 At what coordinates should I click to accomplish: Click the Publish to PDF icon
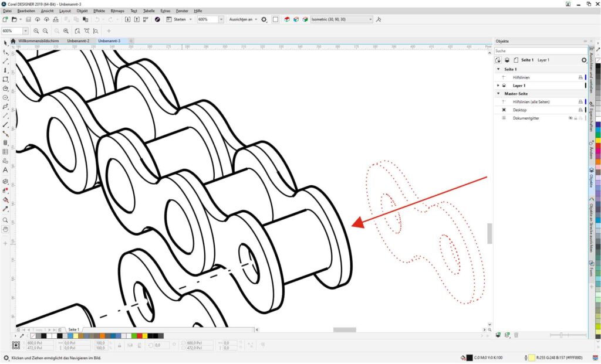[146, 19]
